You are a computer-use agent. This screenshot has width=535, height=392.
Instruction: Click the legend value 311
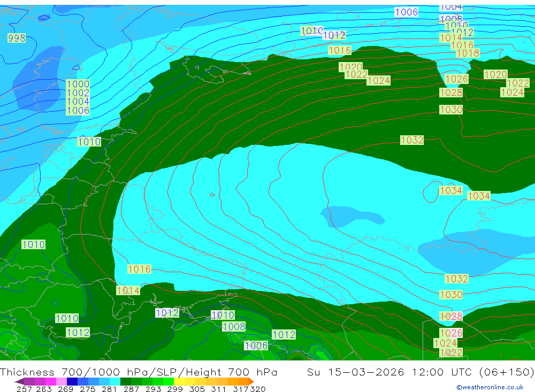click(218, 389)
